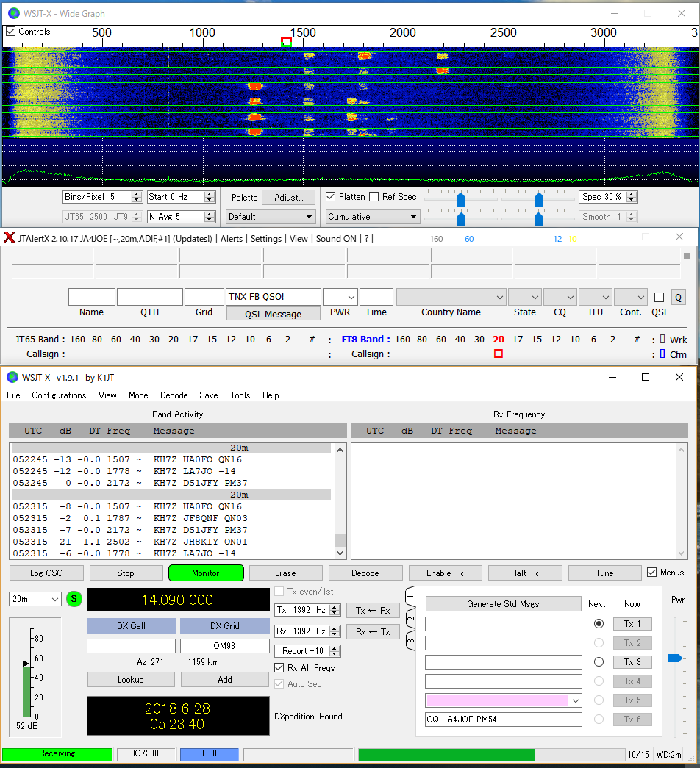Click the Log QSO button
This screenshot has height=768, width=700.
click(x=46, y=573)
